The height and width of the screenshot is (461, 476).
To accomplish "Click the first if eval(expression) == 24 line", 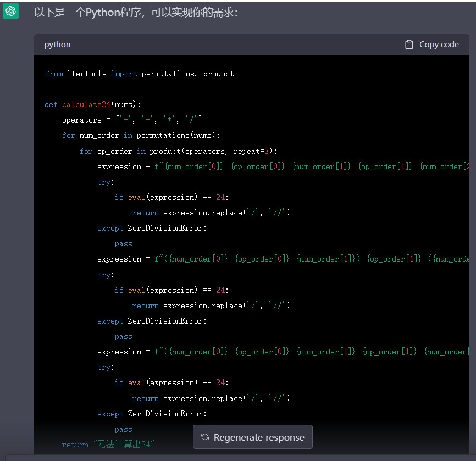I will (171, 197).
